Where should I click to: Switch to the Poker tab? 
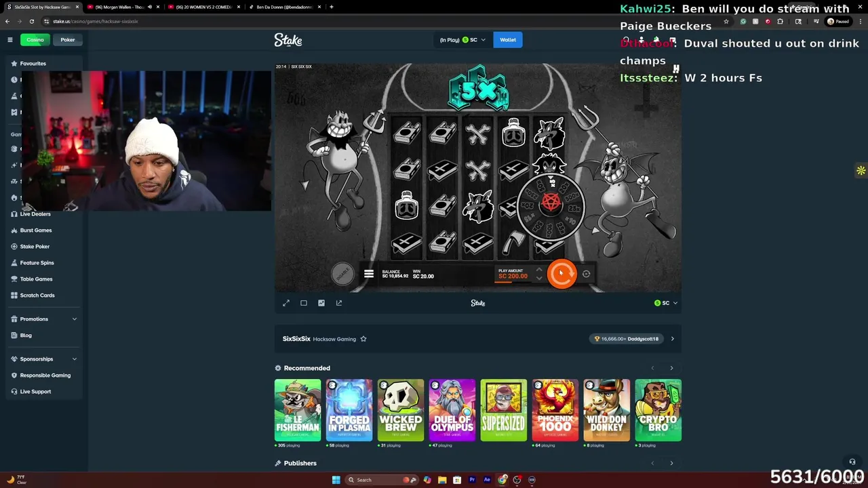pyautogui.click(x=68, y=40)
